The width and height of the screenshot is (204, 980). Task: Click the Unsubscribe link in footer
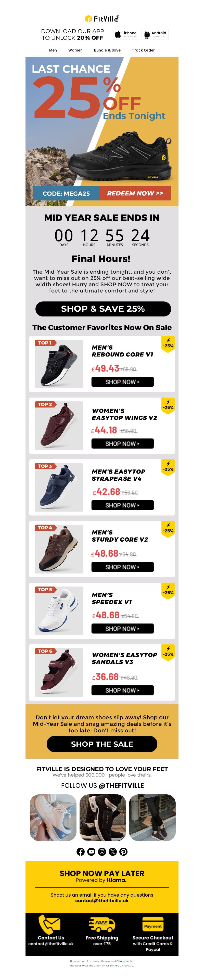126,961
